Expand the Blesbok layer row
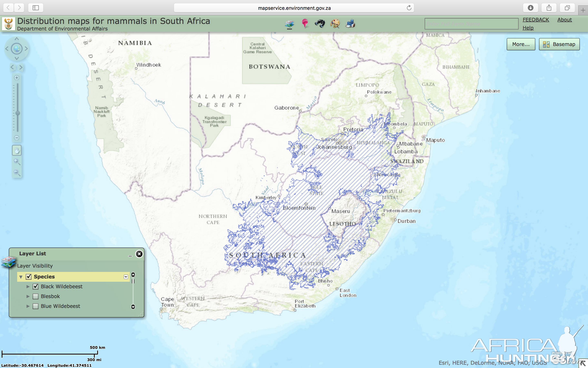 [28, 296]
